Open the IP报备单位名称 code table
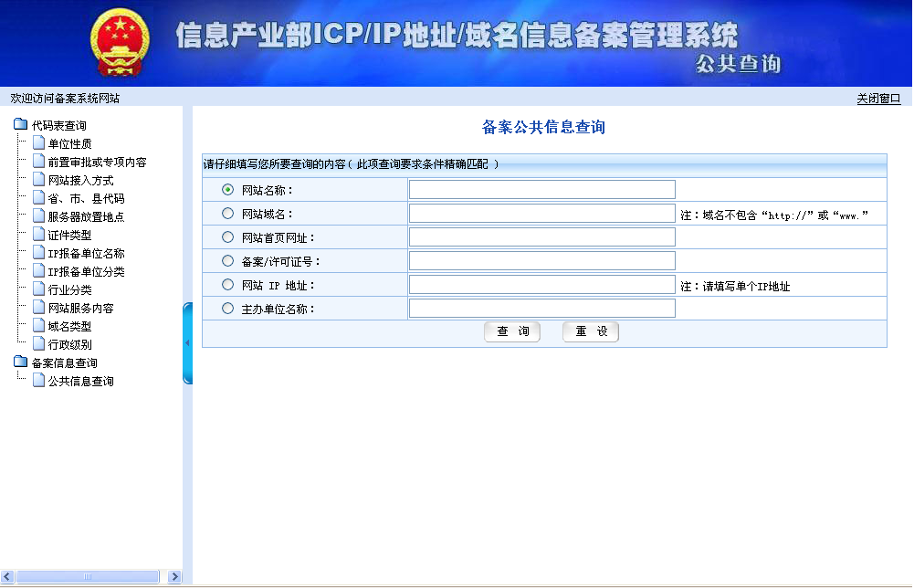 coord(86,253)
